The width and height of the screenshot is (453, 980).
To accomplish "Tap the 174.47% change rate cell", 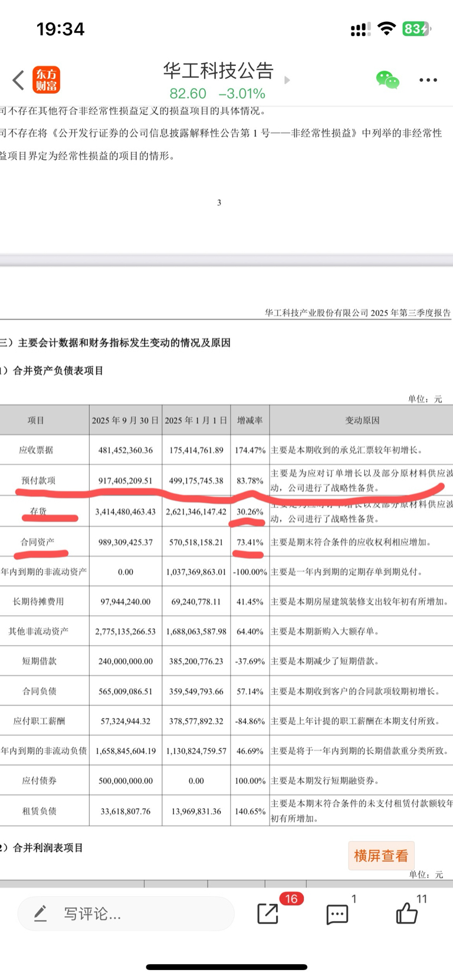I will [x=250, y=450].
